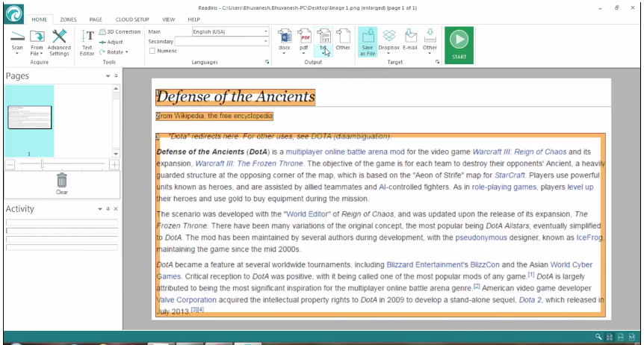This screenshot has width=644, height=345.
Task: Switch to the ZONES tab
Action: pos(68,19)
